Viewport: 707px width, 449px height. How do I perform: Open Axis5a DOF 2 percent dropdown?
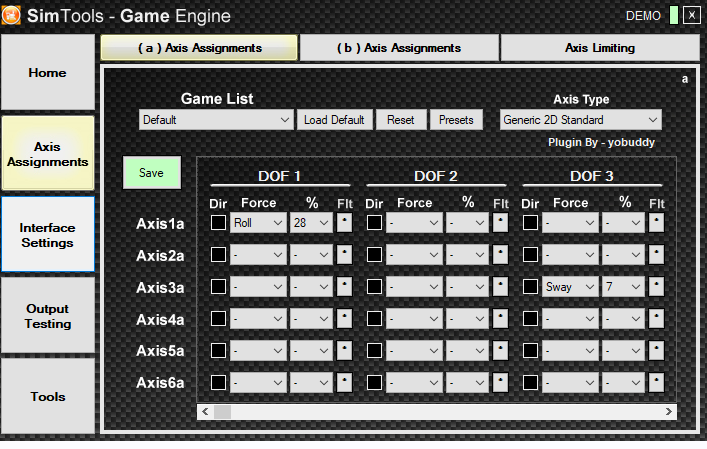pyautogui.click(x=467, y=350)
